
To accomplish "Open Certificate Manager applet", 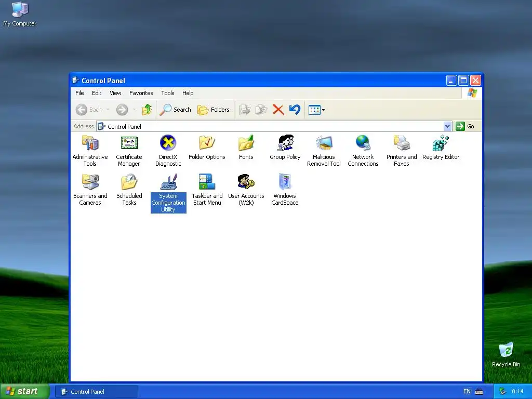I will click(x=129, y=151).
